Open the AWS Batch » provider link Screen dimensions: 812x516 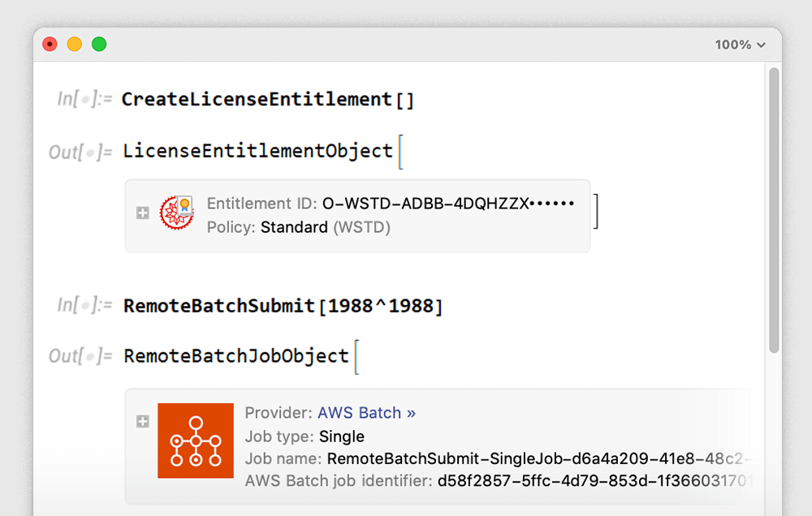pyautogui.click(x=366, y=413)
